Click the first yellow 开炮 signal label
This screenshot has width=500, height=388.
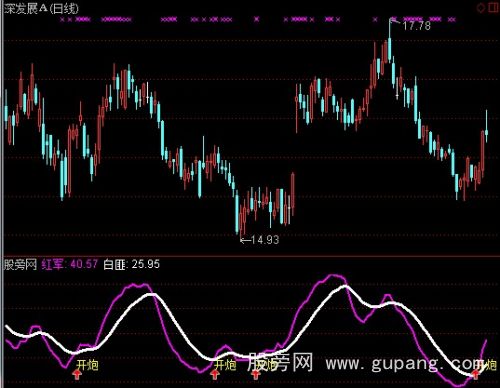(87, 365)
